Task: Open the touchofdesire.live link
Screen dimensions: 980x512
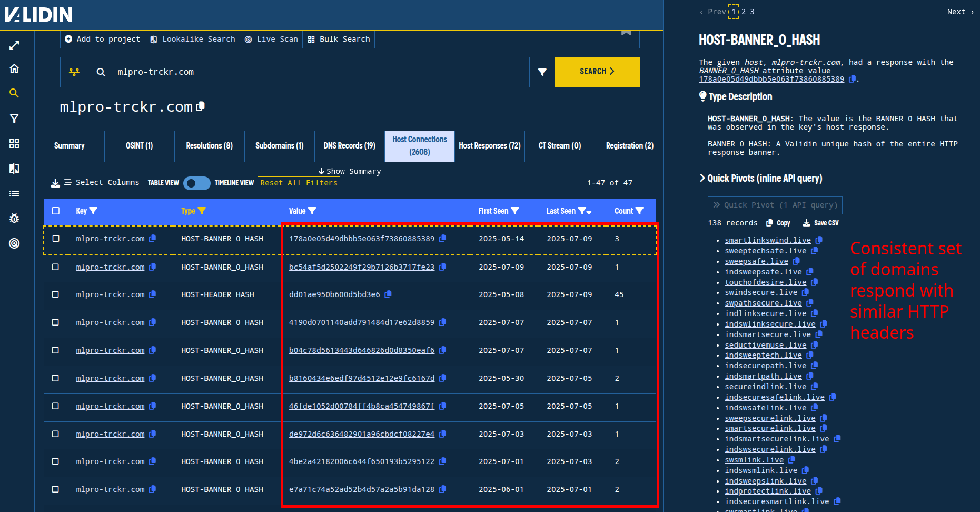Action: (765, 282)
